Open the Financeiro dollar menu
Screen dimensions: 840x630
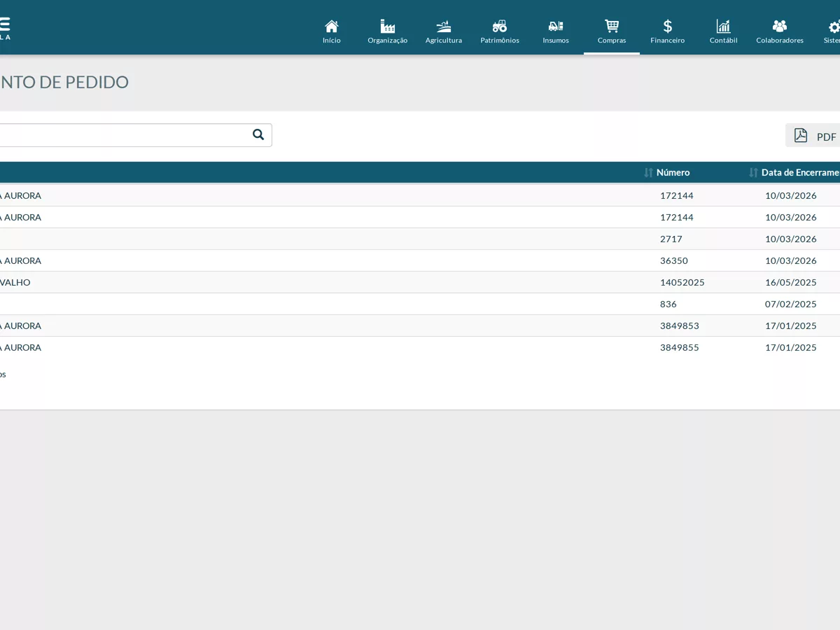668,31
